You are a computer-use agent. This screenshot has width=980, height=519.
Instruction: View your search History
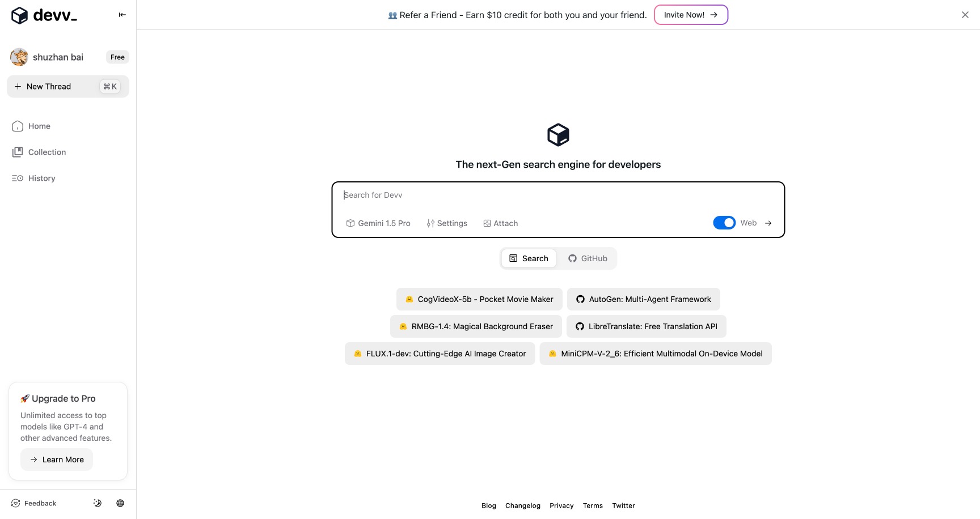[x=41, y=178]
